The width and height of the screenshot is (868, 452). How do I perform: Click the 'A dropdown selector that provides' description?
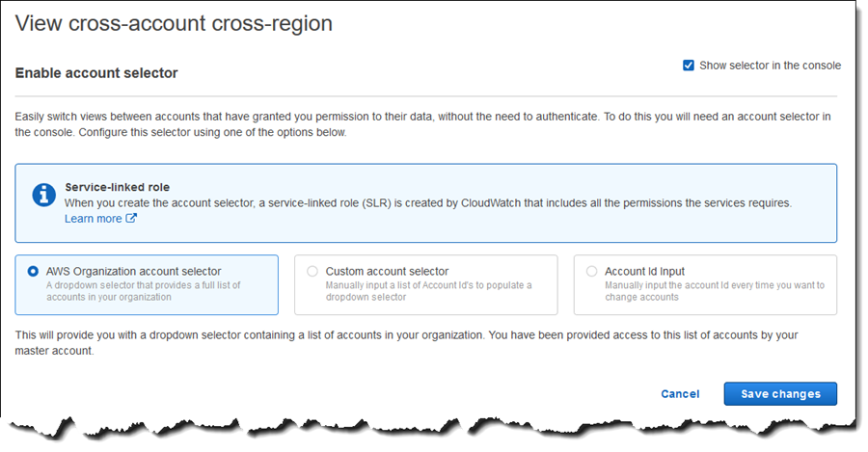point(144,291)
